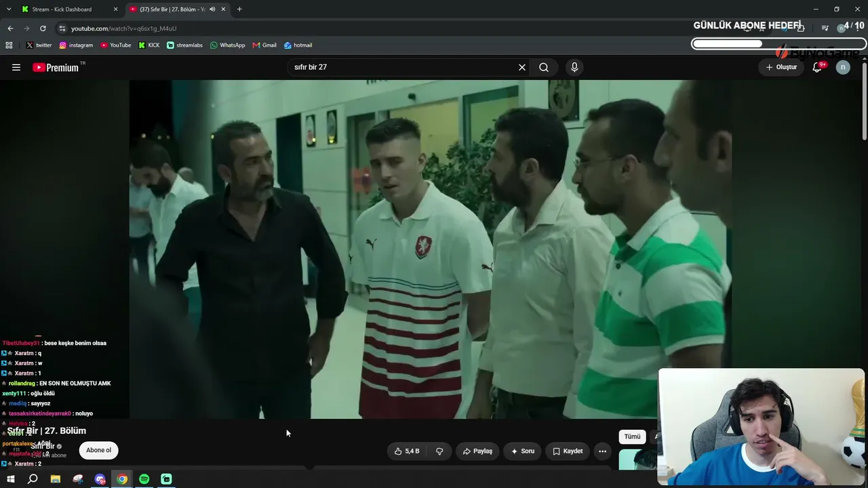Open the WhatsApp bookmark
This screenshot has width=868, height=488.
(227, 45)
